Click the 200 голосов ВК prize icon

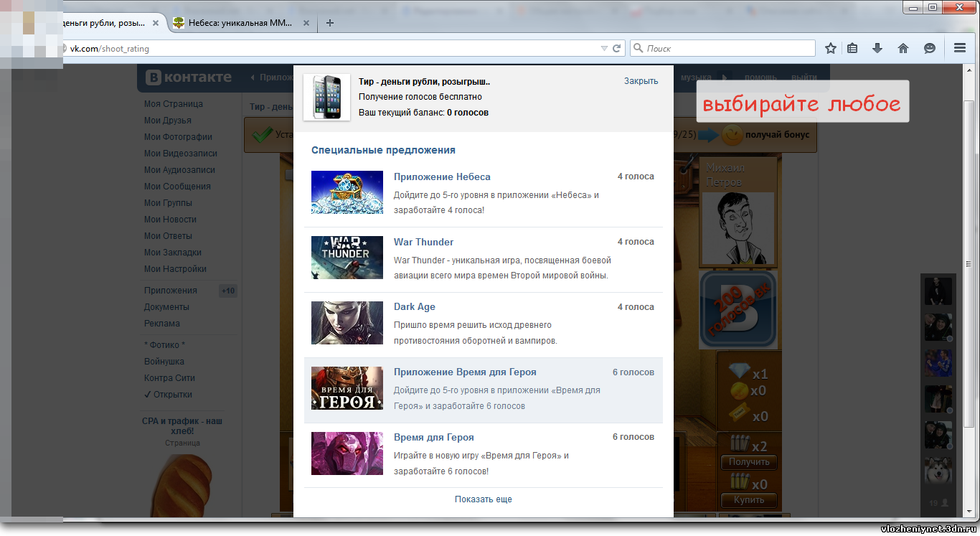[738, 310]
